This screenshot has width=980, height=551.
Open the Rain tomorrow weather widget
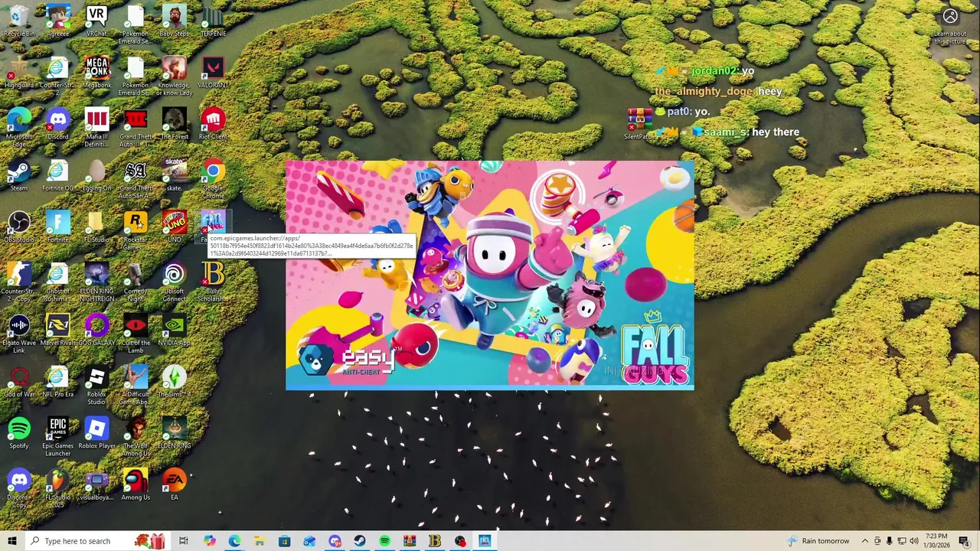818,541
